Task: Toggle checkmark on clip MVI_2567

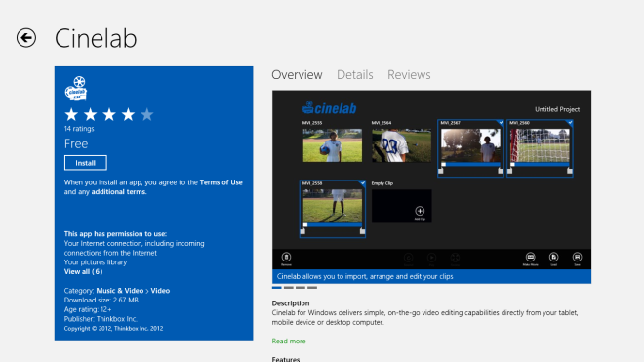Action: tap(501, 122)
